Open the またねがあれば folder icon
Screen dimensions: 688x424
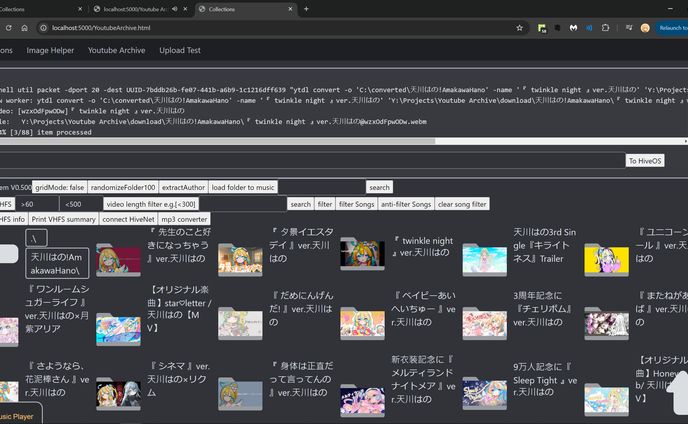[x=606, y=323]
